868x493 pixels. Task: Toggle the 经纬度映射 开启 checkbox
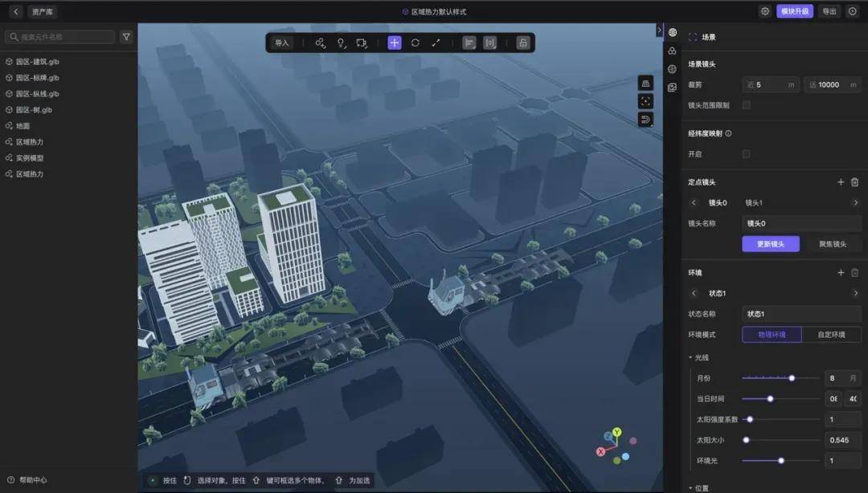[747, 153]
